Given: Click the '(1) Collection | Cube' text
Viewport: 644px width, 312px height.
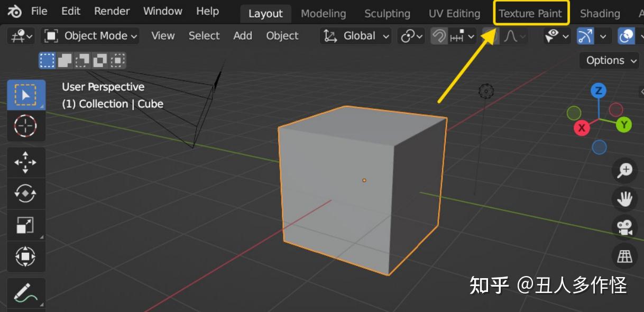Looking at the screenshot, I should pos(113,104).
